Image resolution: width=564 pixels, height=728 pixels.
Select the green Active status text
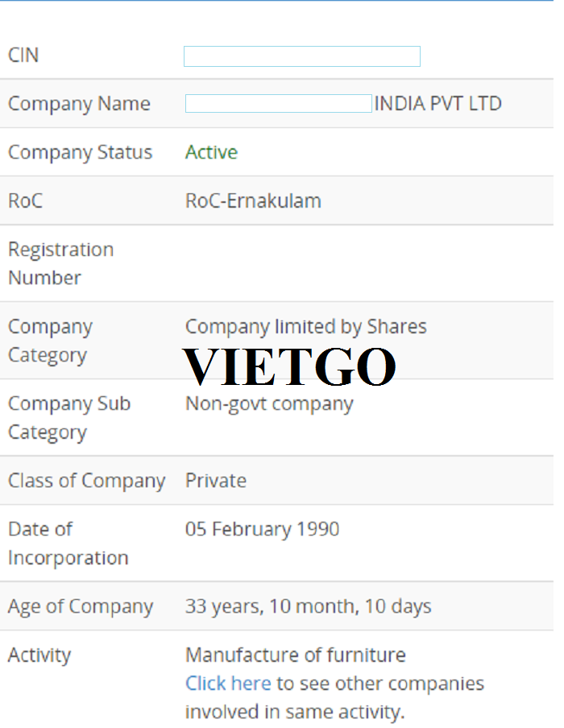(x=211, y=152)
